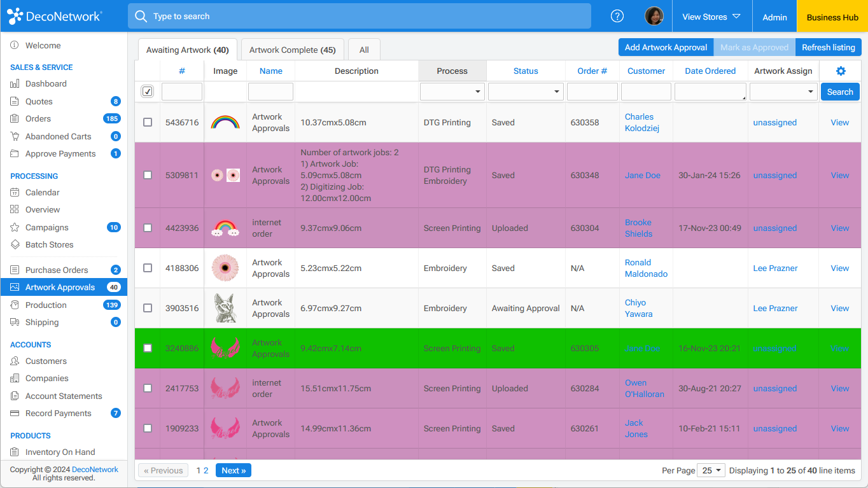
Task: Click the Add Artwork Approval button
Action: click(666, 47)
